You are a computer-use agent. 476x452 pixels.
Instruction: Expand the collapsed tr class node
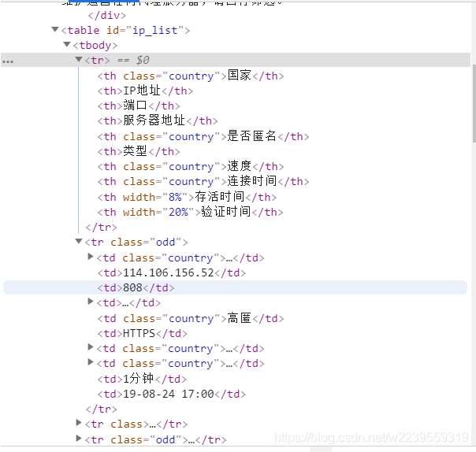[x=78, y=423]
